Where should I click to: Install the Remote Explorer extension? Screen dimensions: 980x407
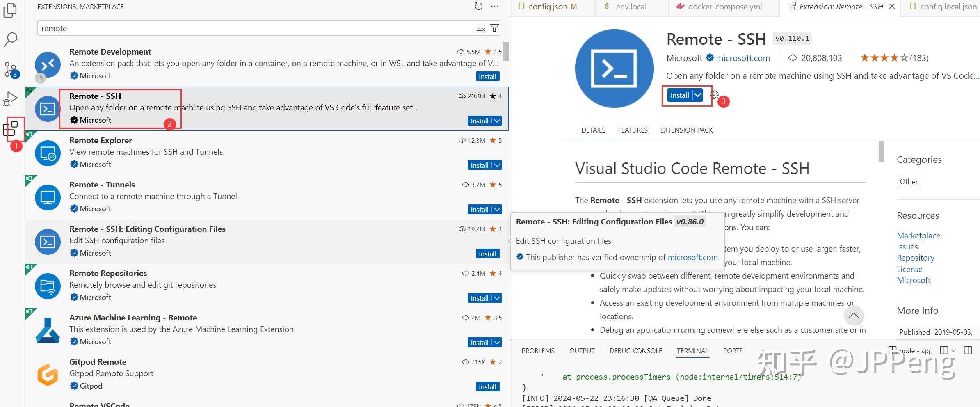pos(480,165)
